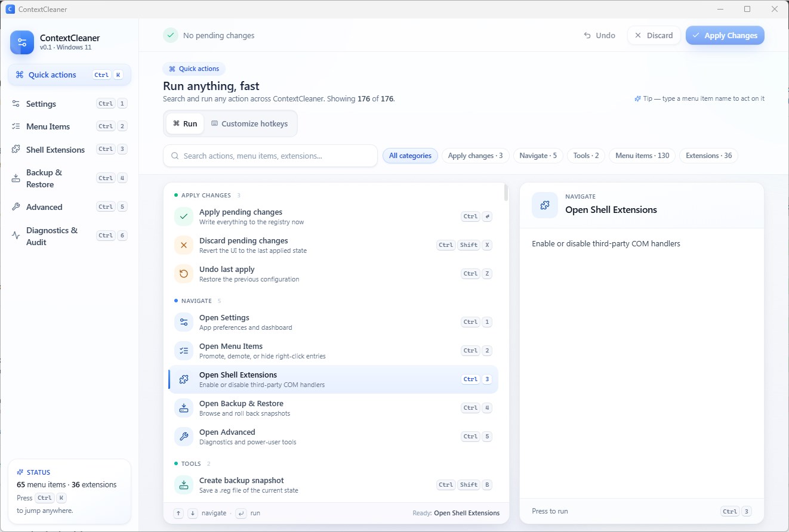Select the All categories filter chip
The width and height of the screenshot is (789, 532).
pyautogui.click(x=410, y=156)
